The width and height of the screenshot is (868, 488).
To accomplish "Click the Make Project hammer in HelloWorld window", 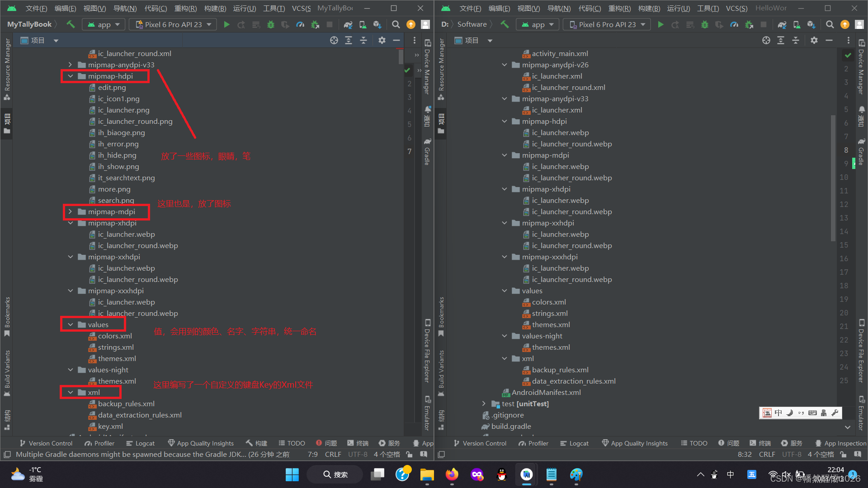I will point(505,24).
